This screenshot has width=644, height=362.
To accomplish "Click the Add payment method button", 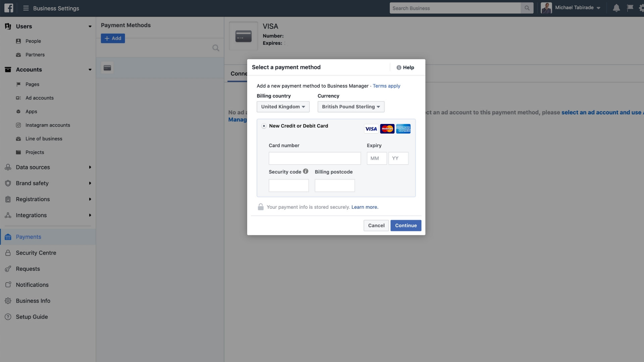I will pos(113,38).
